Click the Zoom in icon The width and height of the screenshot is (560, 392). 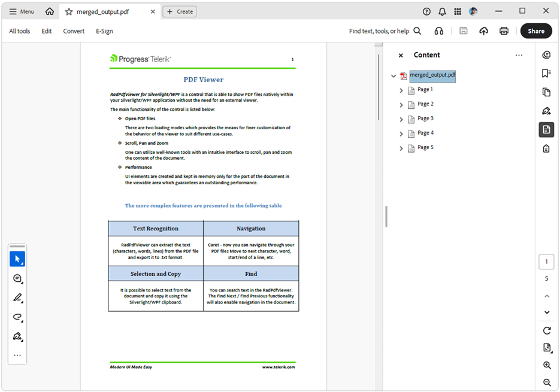coord(546,365)
